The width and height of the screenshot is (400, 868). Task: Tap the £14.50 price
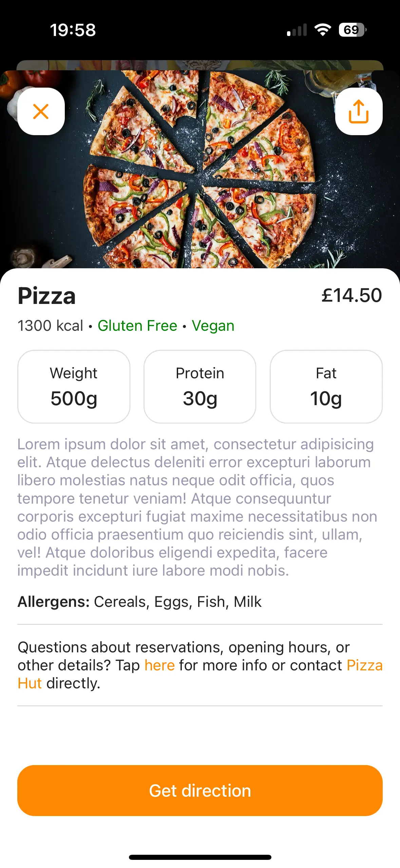point(351,295)
